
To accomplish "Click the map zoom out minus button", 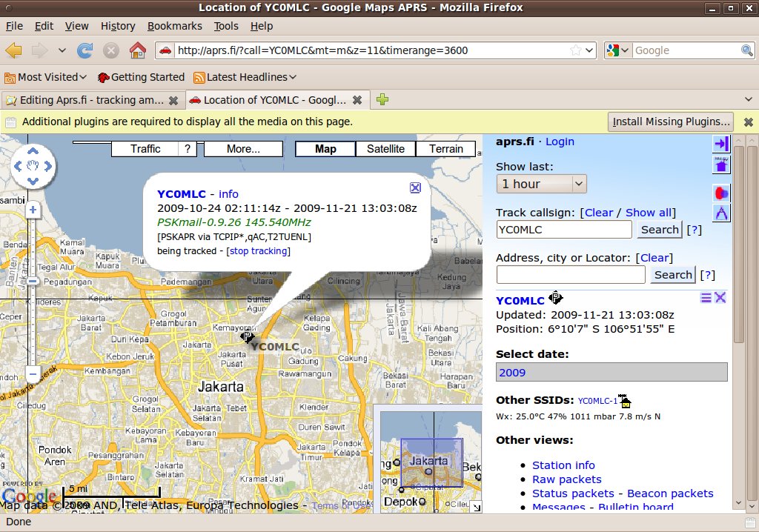I will (32, 373).
